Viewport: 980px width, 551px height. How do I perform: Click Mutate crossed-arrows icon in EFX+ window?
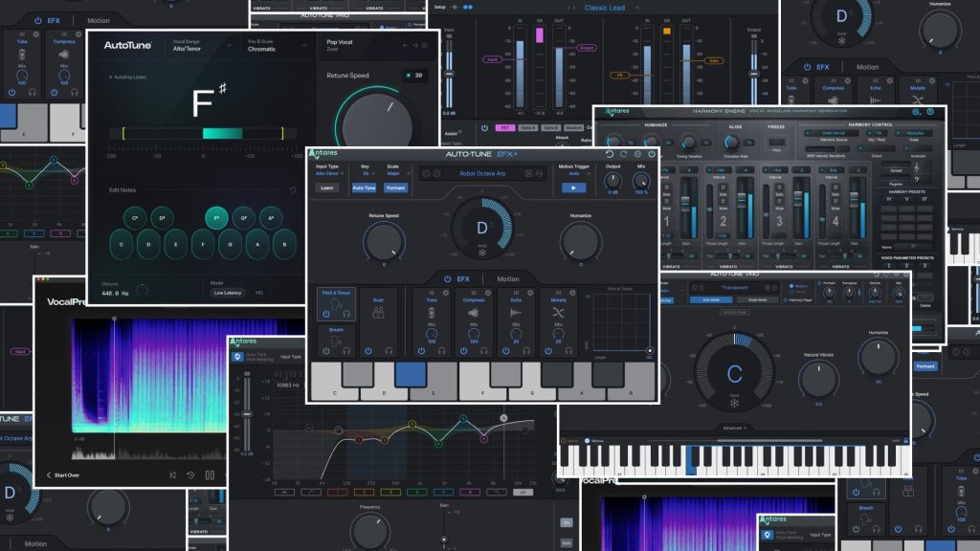coord(558,312)
